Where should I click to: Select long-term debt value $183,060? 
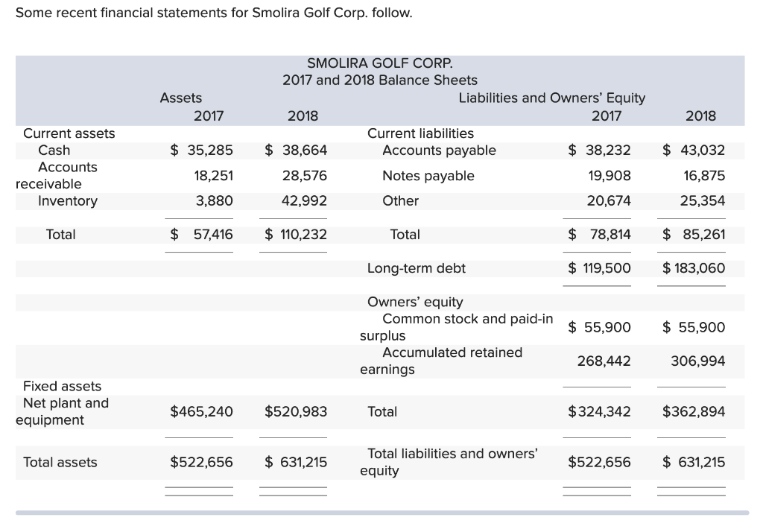click(694, 268)
